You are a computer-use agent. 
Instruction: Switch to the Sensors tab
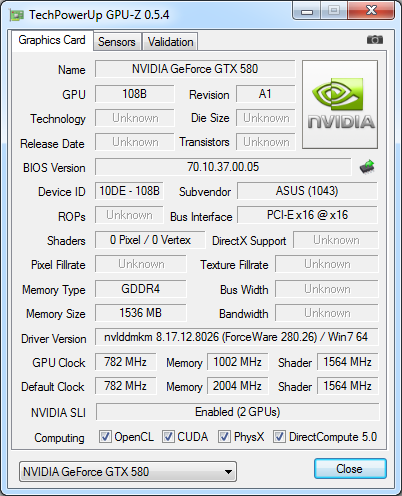click(117, 42)
